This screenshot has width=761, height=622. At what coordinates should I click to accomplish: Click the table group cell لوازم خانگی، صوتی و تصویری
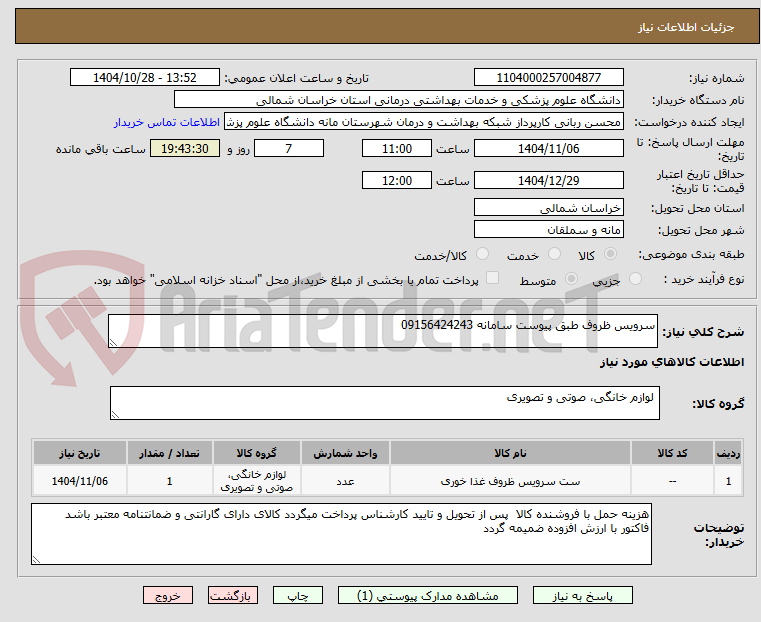(256, 481)
